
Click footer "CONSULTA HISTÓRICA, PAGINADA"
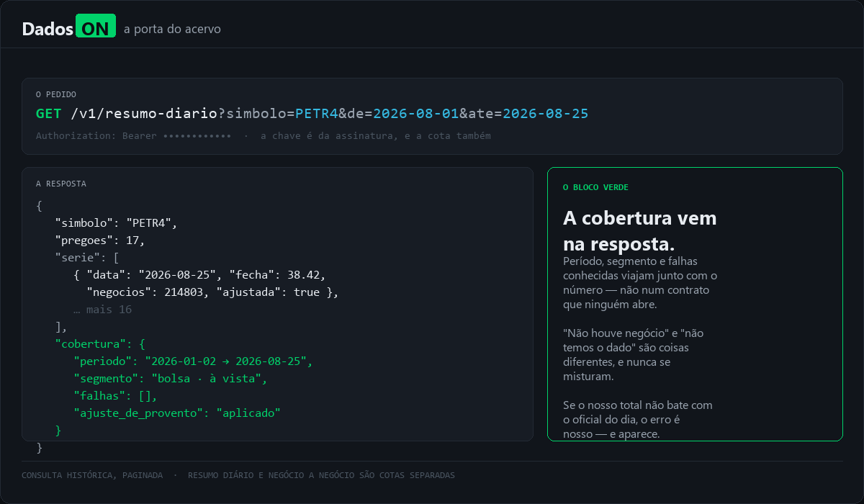coord(92,475)
